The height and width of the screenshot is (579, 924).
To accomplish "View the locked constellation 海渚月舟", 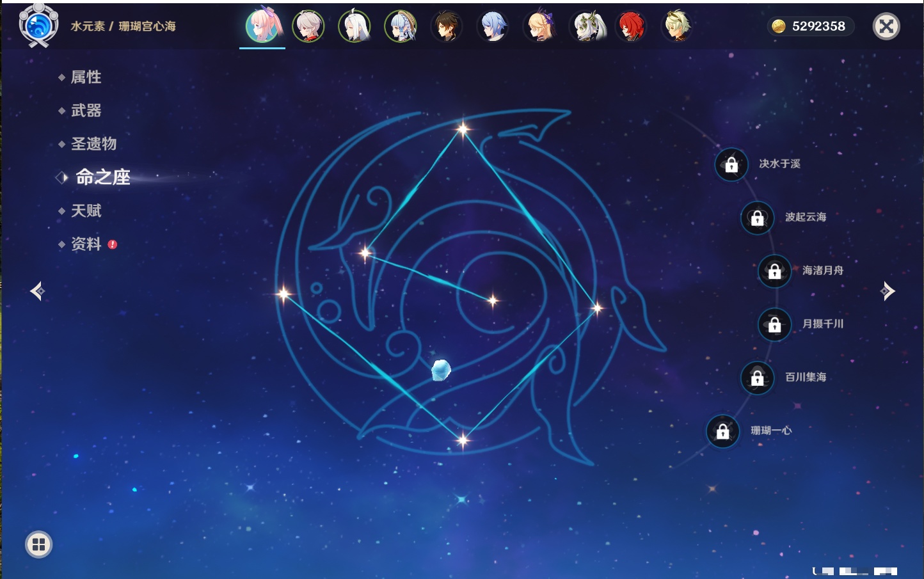I will click(774, 271).
